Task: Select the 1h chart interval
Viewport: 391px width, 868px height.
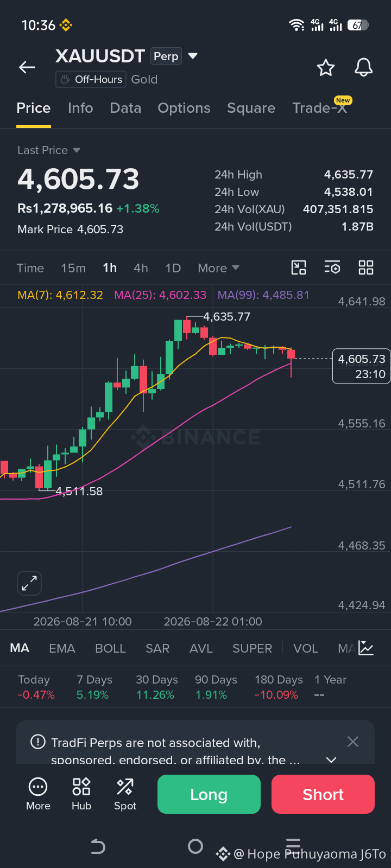Action: click(x=110, y=268)
